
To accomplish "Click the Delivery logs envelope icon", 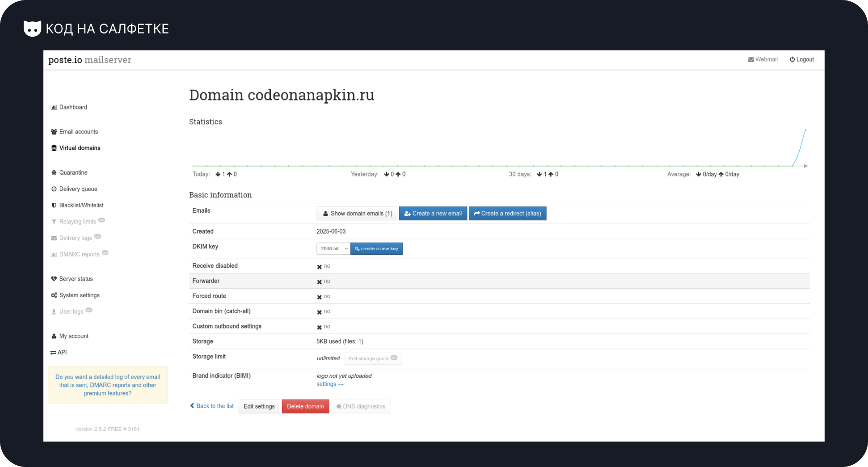I will pyautogui.click(x=54, y=238).
